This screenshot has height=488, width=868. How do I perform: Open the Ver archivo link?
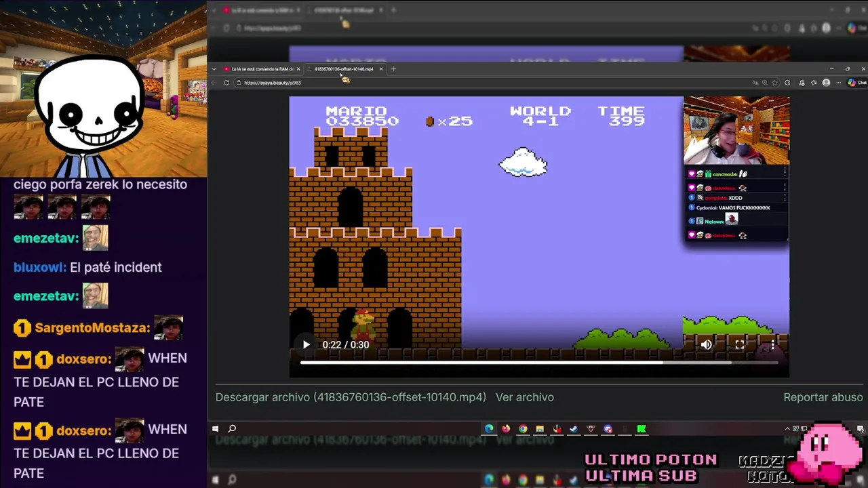[x=525, y=397]
